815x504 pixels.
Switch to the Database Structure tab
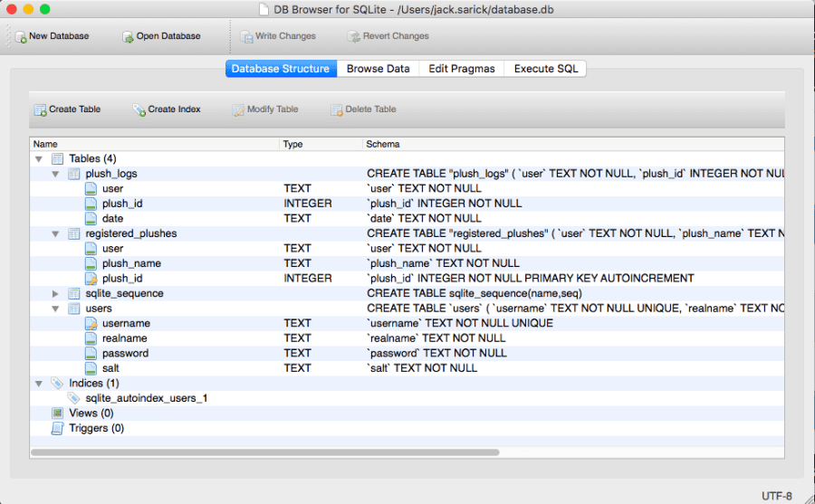[x=281, y=69]
